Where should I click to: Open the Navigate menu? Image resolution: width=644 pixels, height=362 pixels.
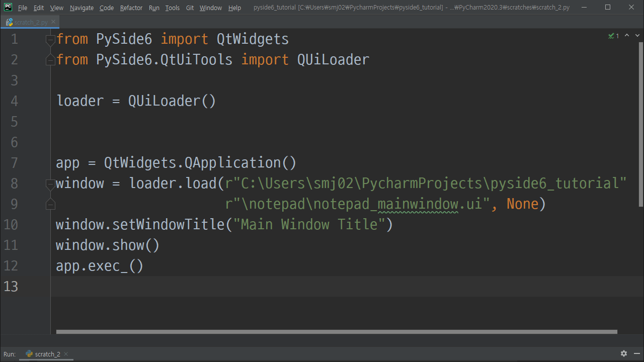(82, 8)
